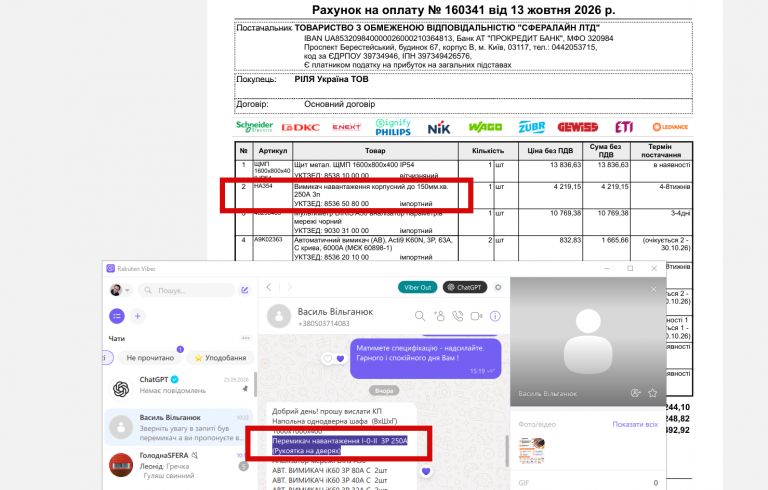Click ZUBR brand logo in invoice

tap(532, 127)
